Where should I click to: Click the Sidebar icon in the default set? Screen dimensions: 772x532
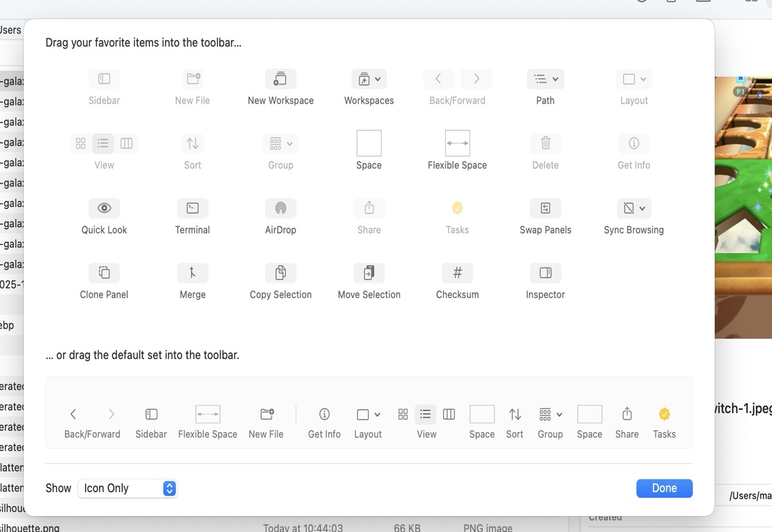(151, 414)
